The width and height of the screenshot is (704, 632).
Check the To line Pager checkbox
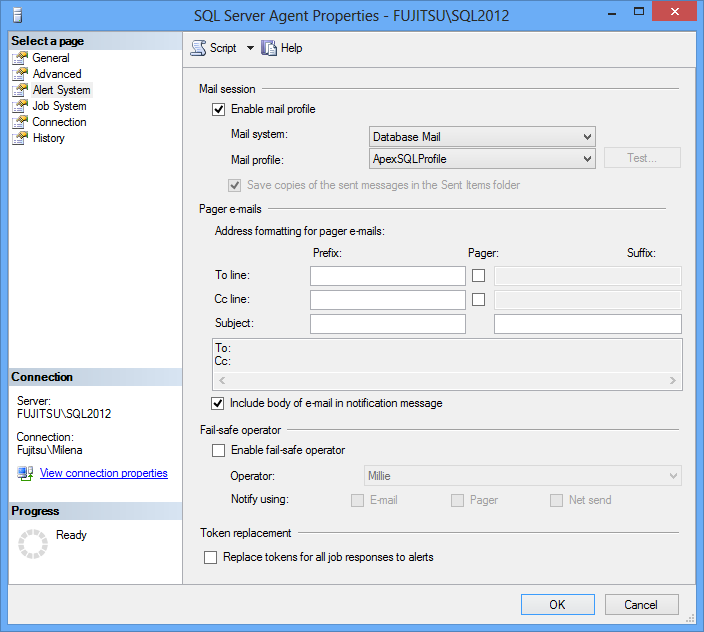(479, 275)
